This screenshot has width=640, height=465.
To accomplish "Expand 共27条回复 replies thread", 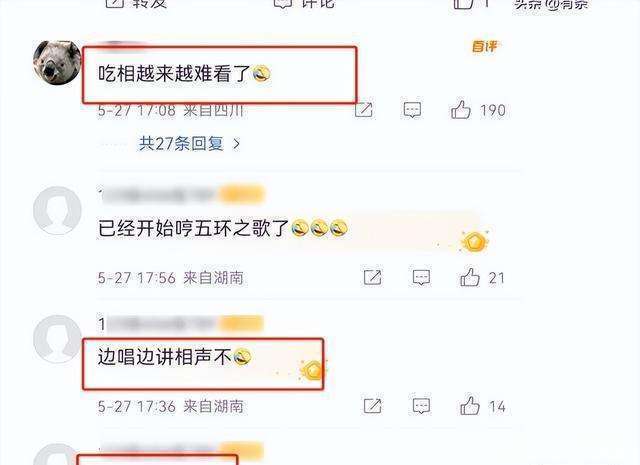I will (182, 143).
